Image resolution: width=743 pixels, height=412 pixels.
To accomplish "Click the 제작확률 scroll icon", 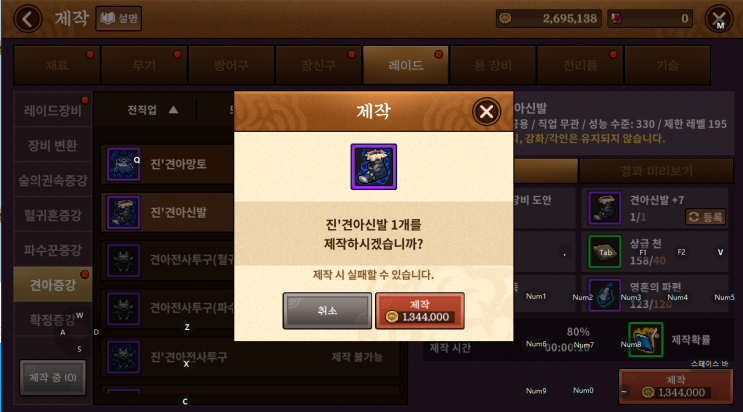I will 645,339.
